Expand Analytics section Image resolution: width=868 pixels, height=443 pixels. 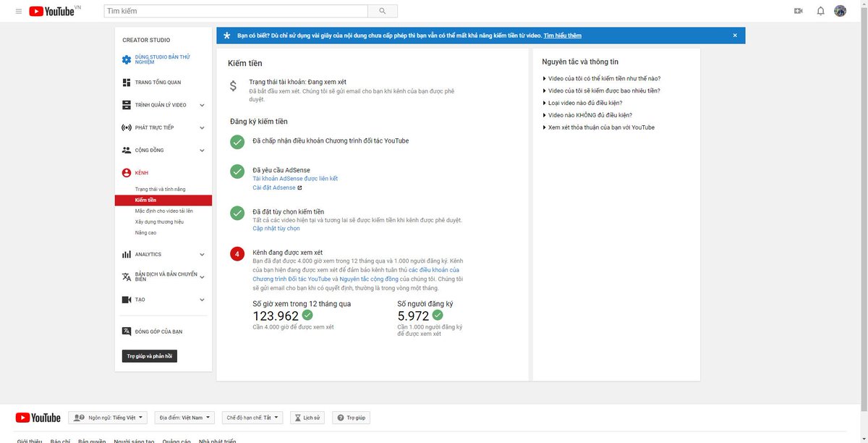[202, 255]
